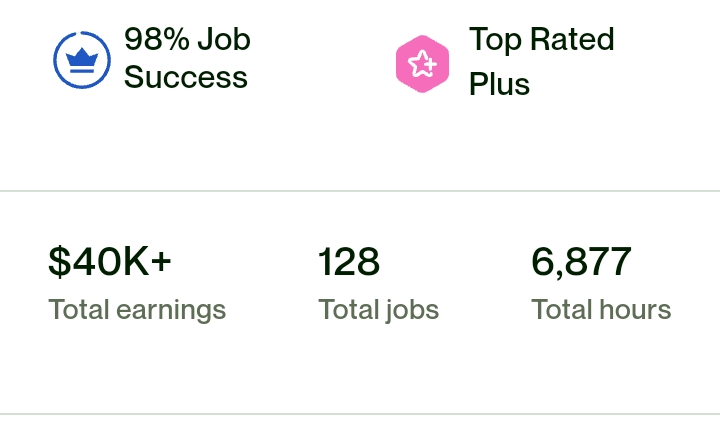Click the crown symbol inside the blue circle

click(82, 60)
